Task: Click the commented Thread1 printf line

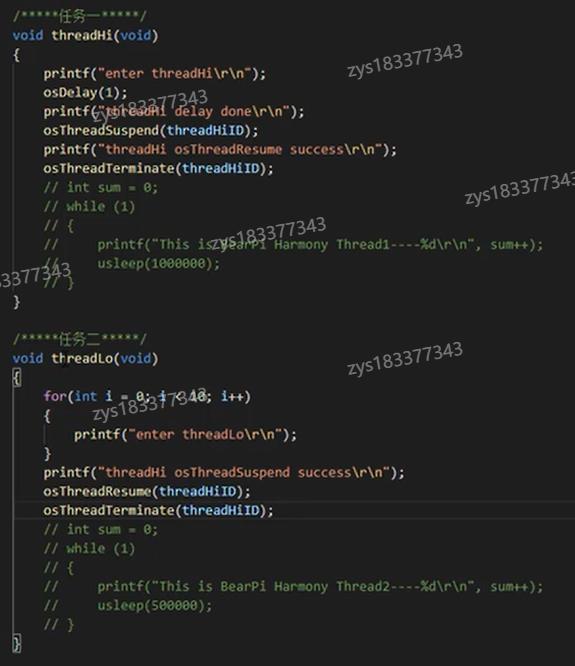Action: 293,245
